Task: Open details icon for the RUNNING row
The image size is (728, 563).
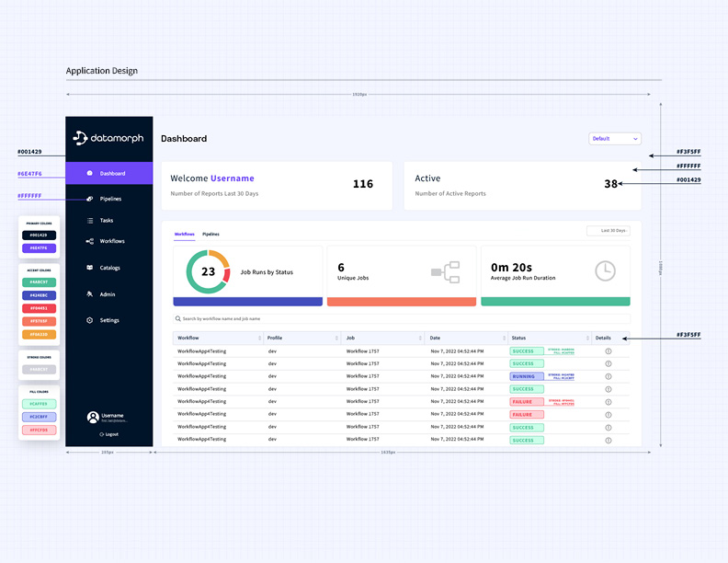Action: pyautogui.click(x=609, y=376)
